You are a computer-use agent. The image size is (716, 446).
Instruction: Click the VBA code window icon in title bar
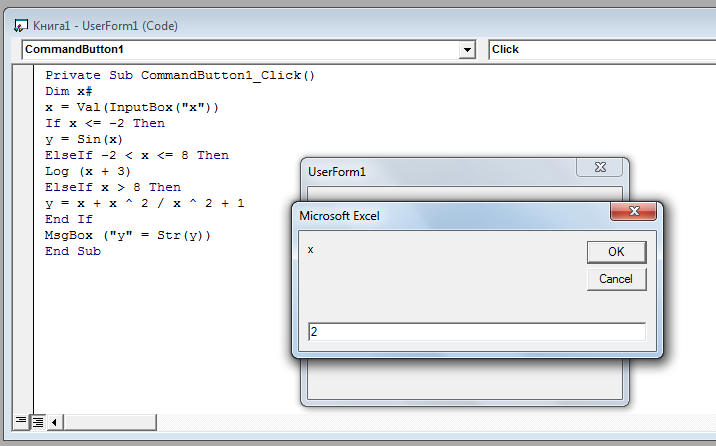(x=21, y=26)
